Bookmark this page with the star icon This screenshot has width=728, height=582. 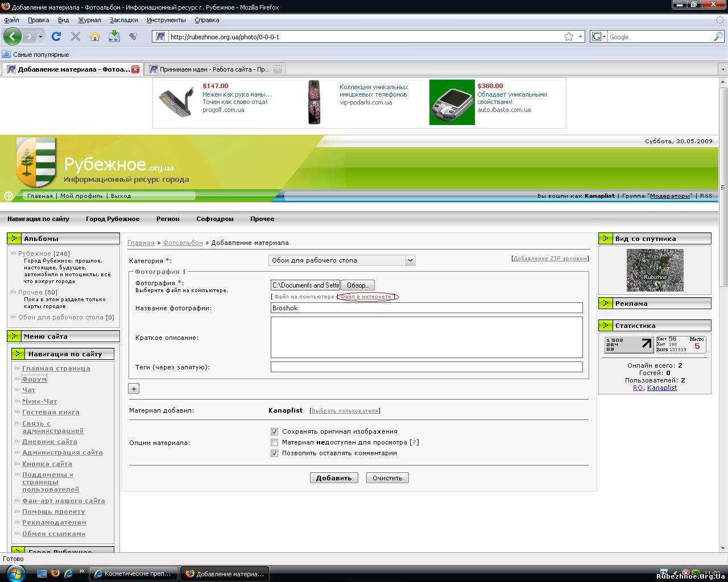(x=569, y=36)
